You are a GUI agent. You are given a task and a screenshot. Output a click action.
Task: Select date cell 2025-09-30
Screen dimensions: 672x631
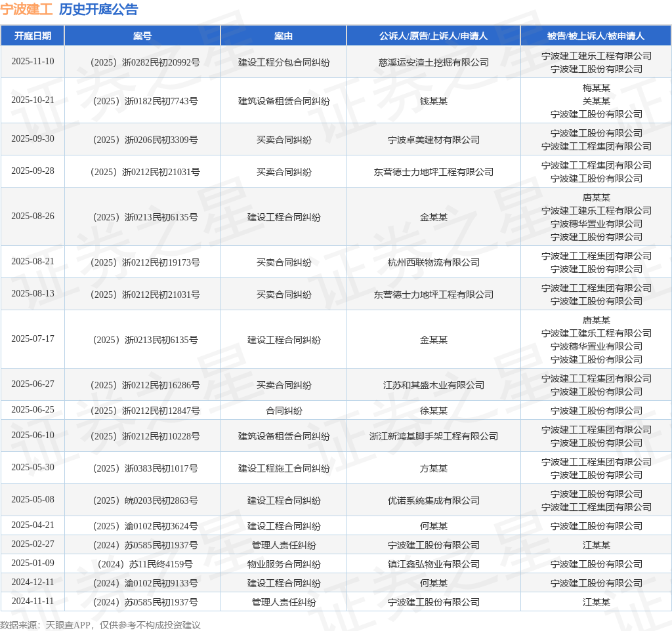pos(33,138)
